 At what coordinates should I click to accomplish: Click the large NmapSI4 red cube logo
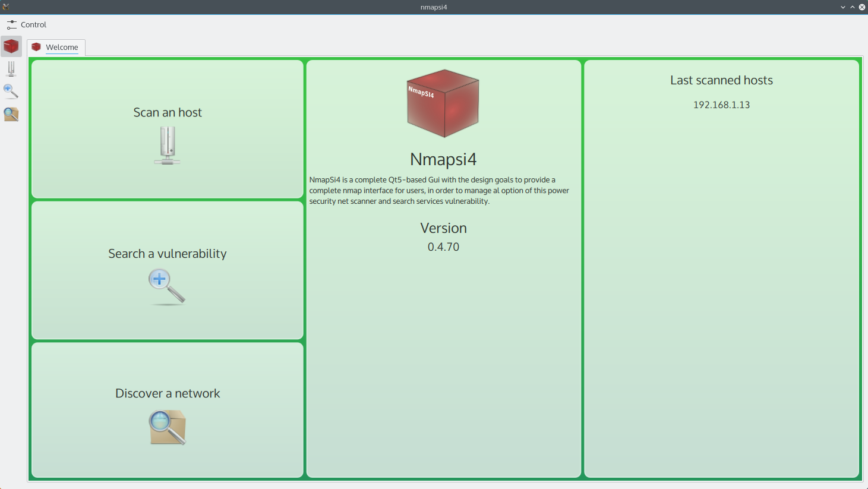coord(443,103)
